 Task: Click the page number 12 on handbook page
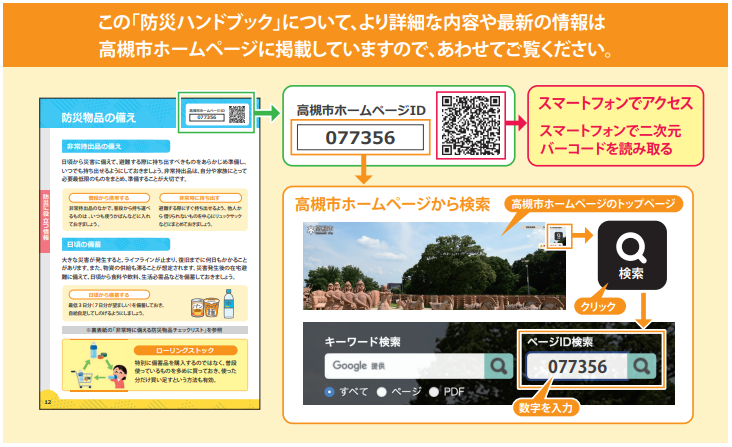pos(48,402)
